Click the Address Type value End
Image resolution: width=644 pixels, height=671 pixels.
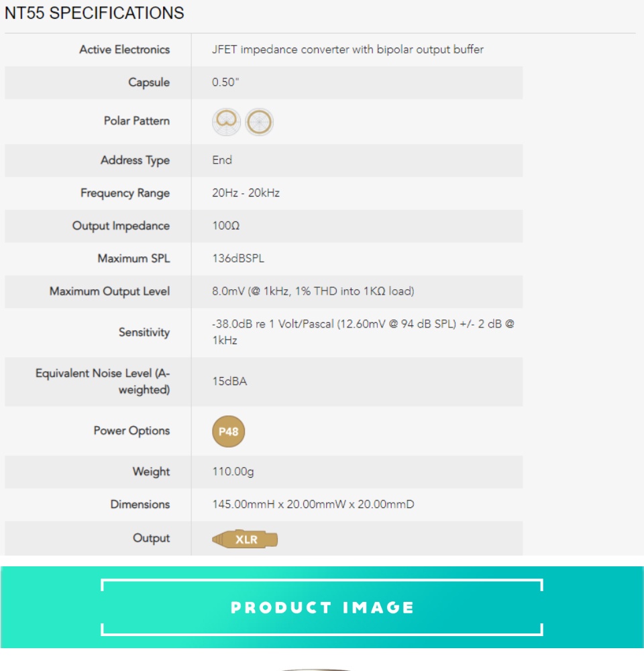click(x=222, y=160)
